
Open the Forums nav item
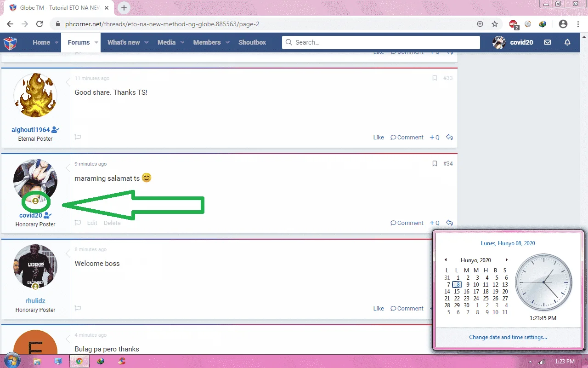79,42
